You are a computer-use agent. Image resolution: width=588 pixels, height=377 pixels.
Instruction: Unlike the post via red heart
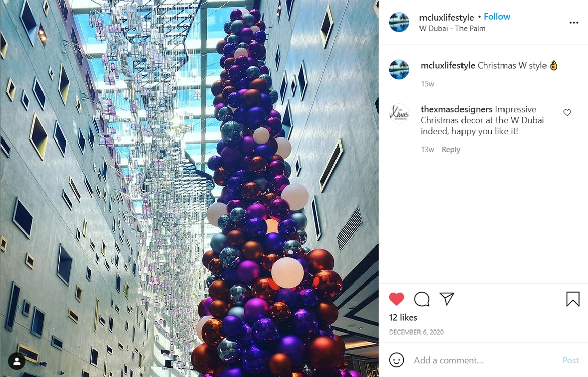[x=396, y=299]
